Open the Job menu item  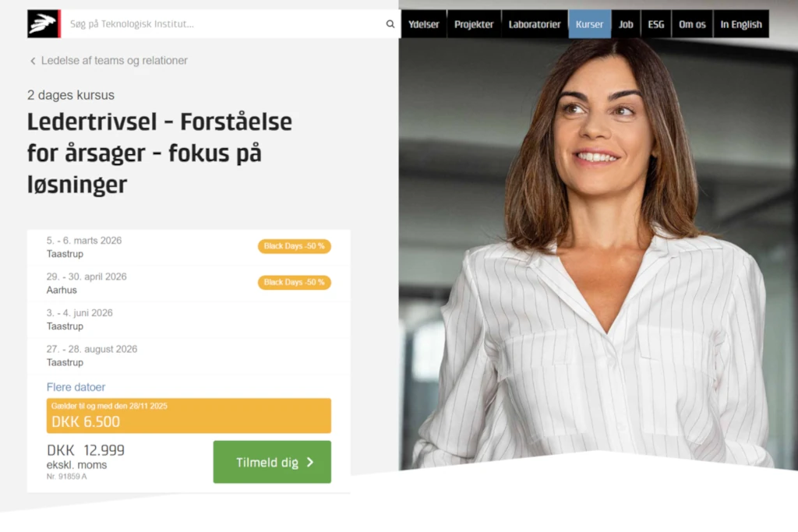pos(626,24)
